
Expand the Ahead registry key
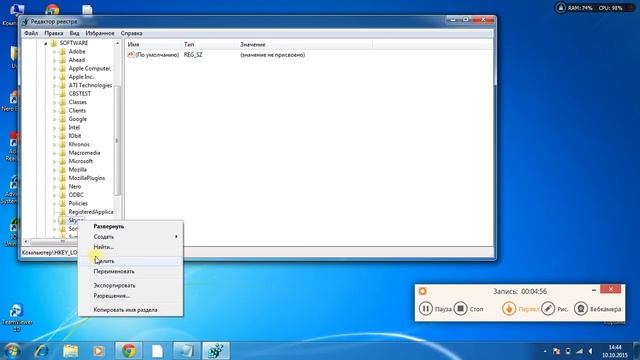point(54,60)
